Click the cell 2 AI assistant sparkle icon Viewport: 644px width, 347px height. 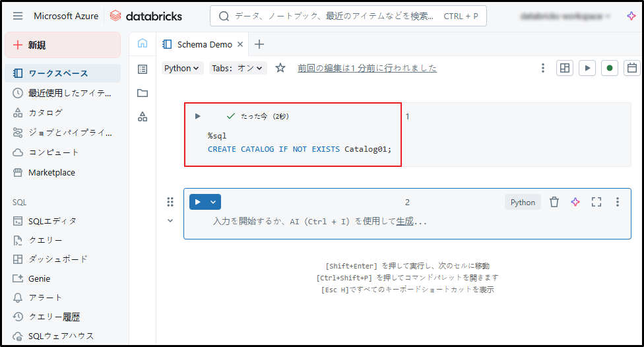pos(575,202)
